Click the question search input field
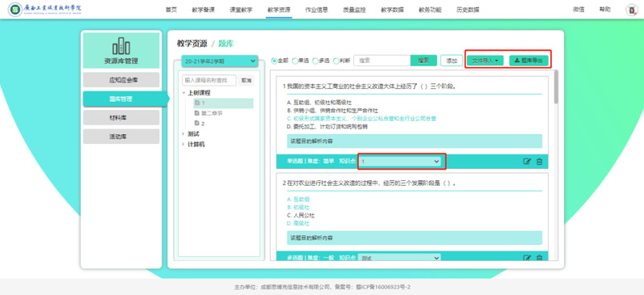Image resolution: width=644 pixels, height=295 pixels. pos(382,61)
